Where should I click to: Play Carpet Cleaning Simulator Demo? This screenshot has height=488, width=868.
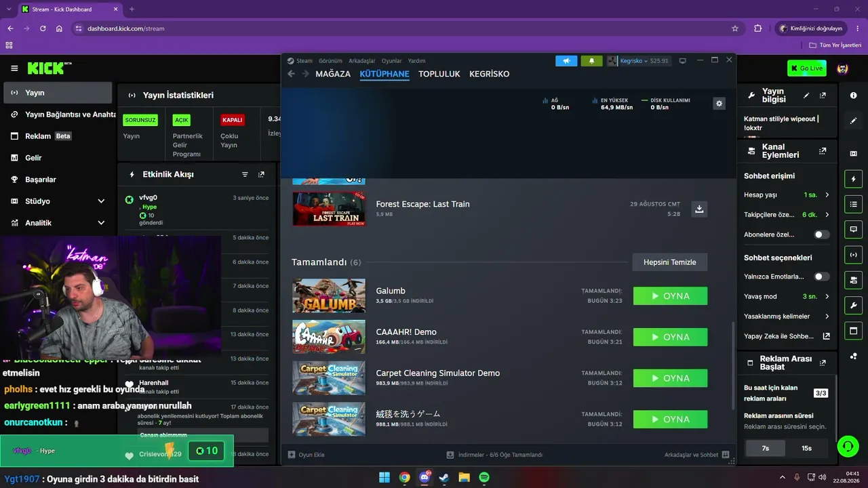pos(670,378)
